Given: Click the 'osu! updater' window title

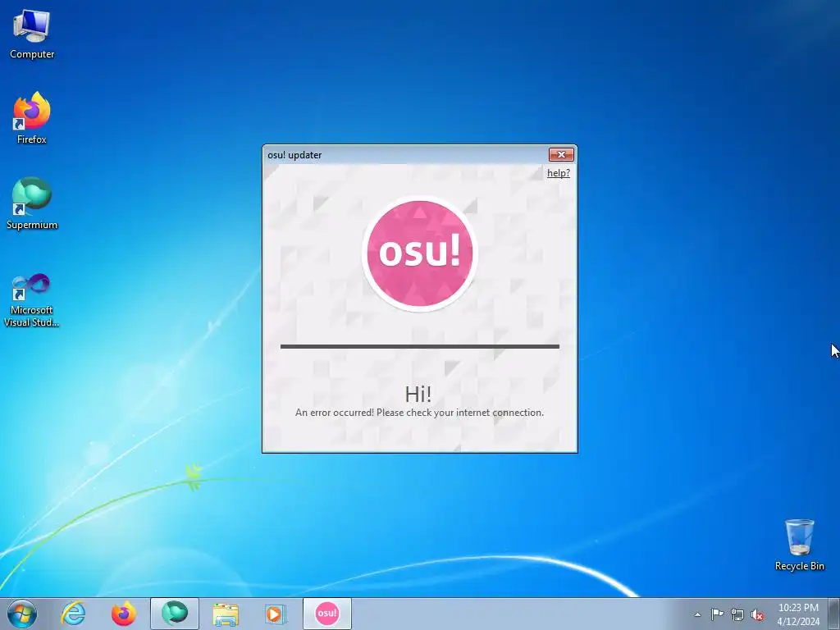Looking at the screenshot, I should [294, 155].
